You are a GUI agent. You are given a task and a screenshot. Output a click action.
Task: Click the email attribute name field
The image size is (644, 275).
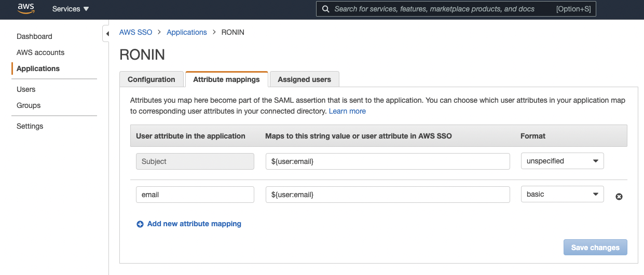[195, 195]
